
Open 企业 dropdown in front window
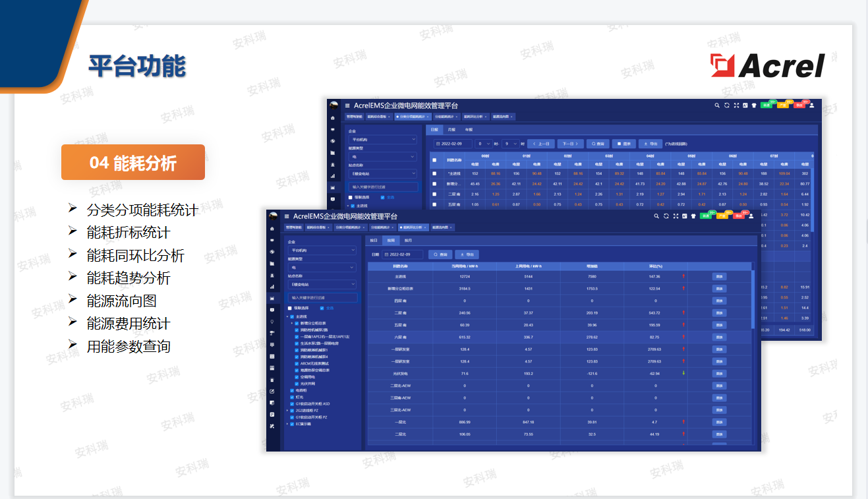point(322,250)
